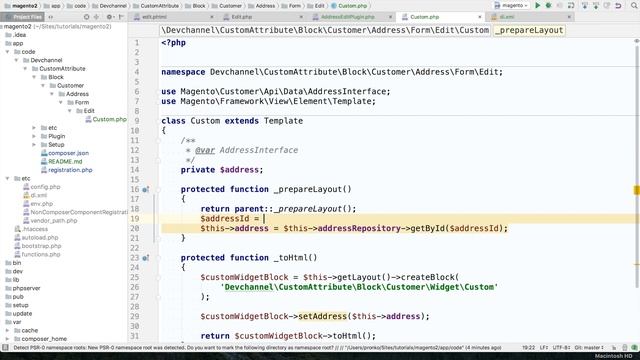Viewport: 640px width, 360px height.
Task: Open search everywhere magnifier icon
Action: coord(634,6)
